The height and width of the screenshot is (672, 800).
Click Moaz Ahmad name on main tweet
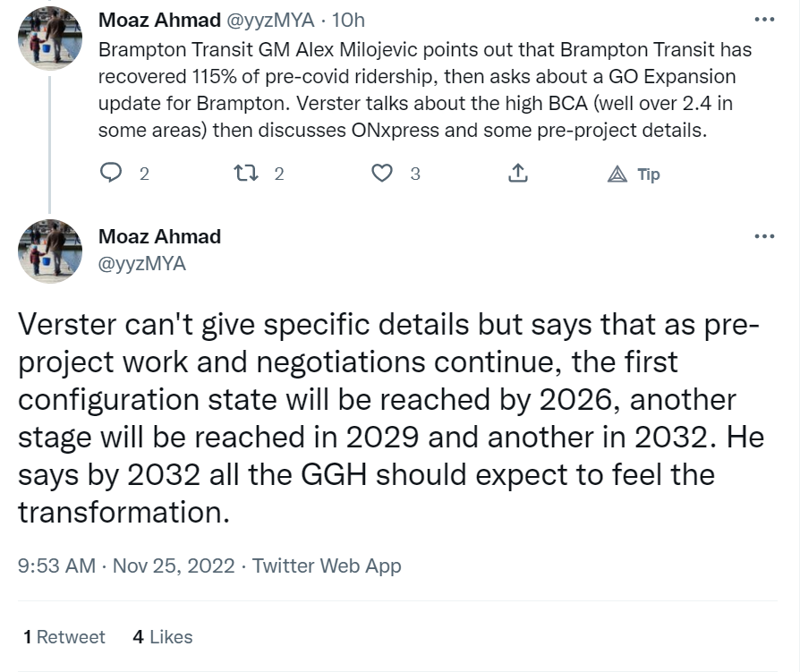159,237
